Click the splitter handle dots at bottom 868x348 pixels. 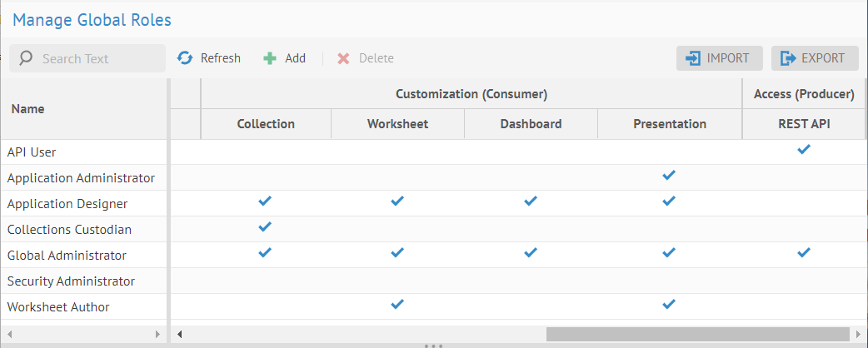433,345
